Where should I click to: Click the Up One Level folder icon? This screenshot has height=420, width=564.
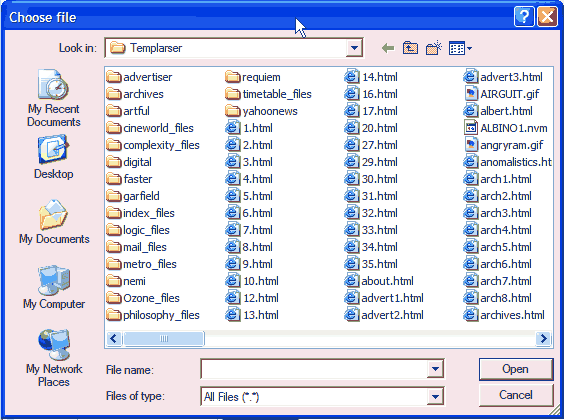coord(410,48)
